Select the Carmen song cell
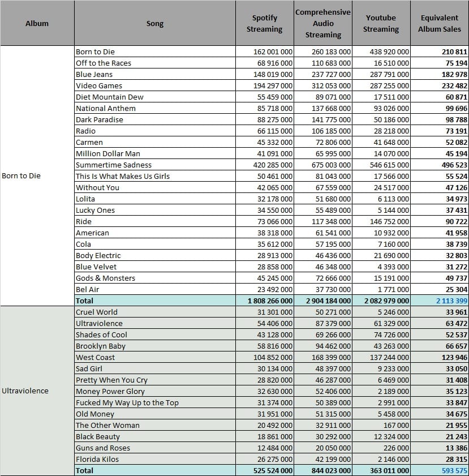Screen dimensions: 469x476 click(x=154, y=142)
